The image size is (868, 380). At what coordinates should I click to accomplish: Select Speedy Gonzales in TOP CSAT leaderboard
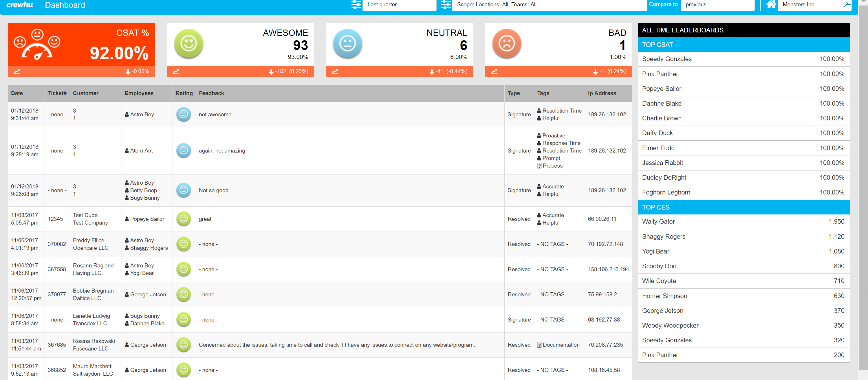pos(666,59)
